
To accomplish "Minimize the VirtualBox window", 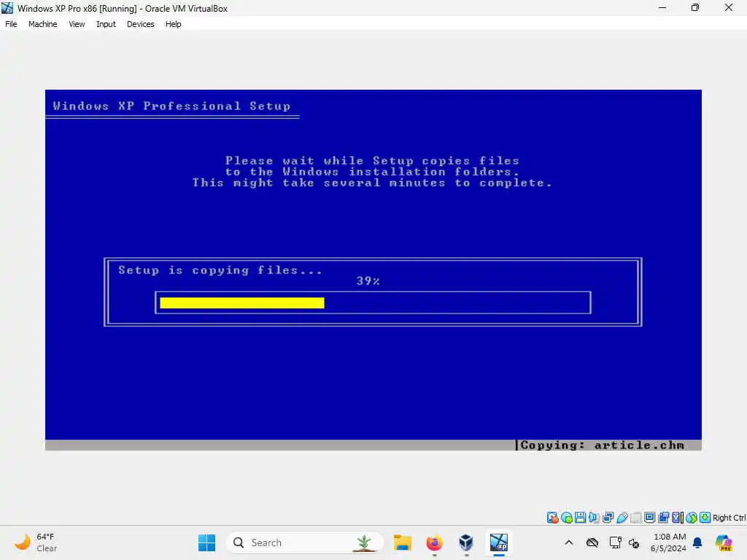I will 662,7.
